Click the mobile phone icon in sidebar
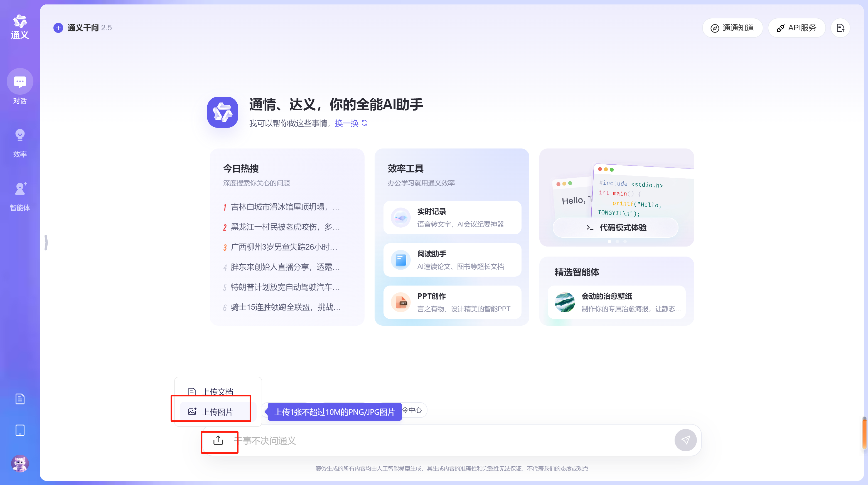Viewport: 868px width, 485px height. pos(19,430)
